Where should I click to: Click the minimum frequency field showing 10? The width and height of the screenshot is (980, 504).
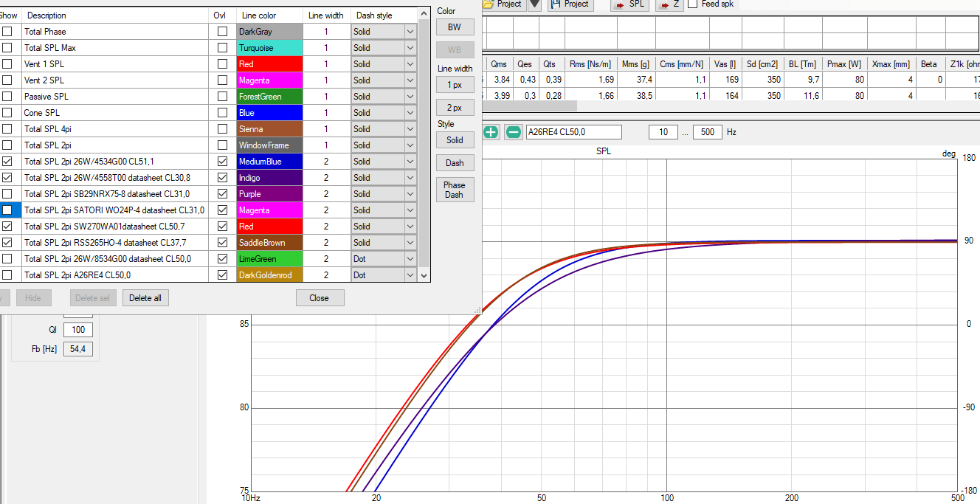pos(663,132)
